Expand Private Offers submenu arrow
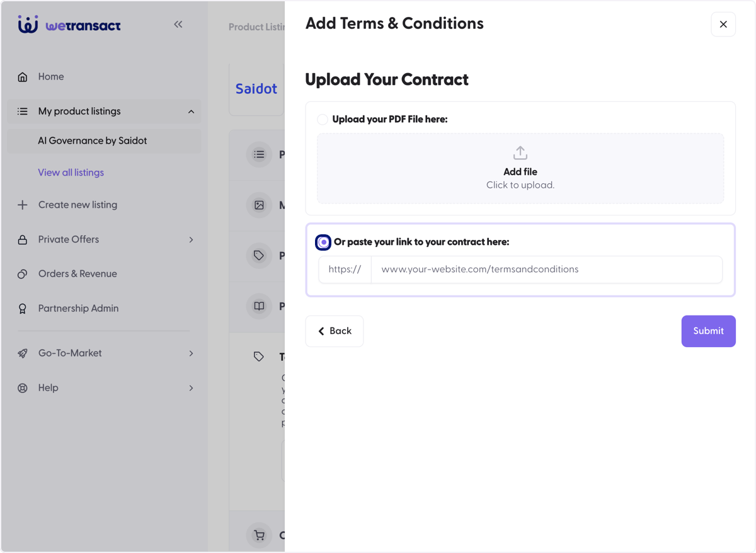 tap(191, 239)
